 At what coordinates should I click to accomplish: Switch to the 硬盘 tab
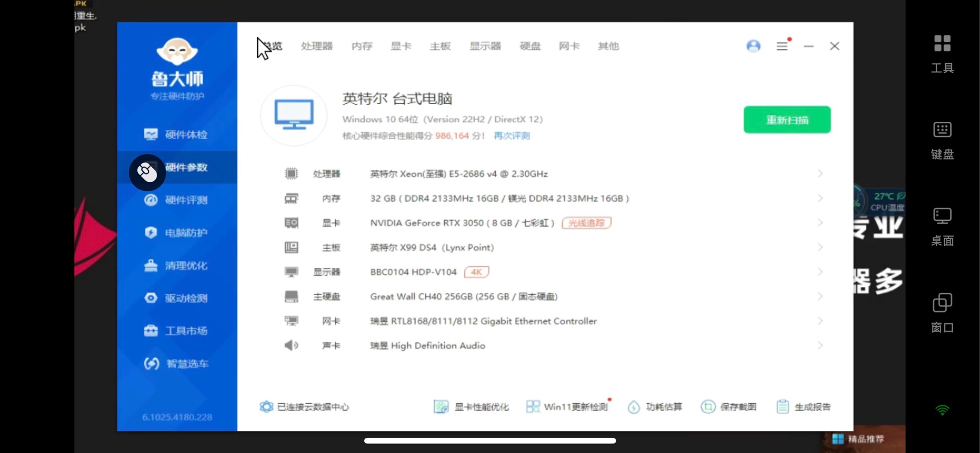tap(530, 46)
